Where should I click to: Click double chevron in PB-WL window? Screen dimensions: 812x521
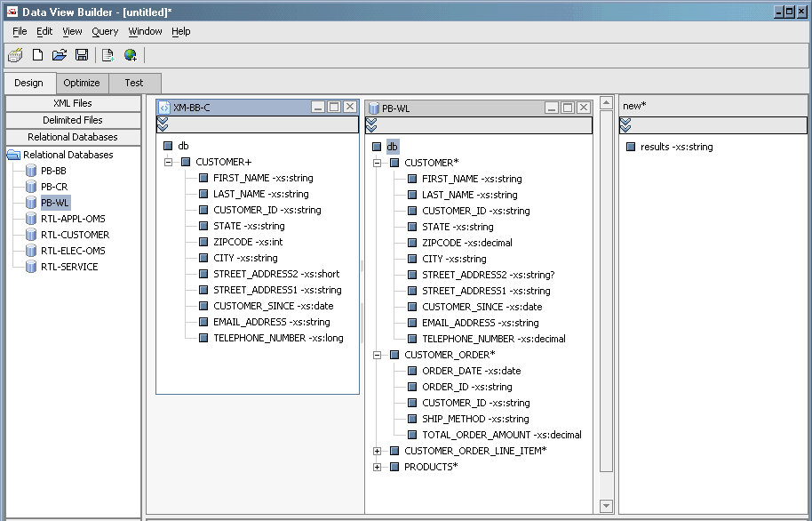pyautogui.click(x=371, y=125)
